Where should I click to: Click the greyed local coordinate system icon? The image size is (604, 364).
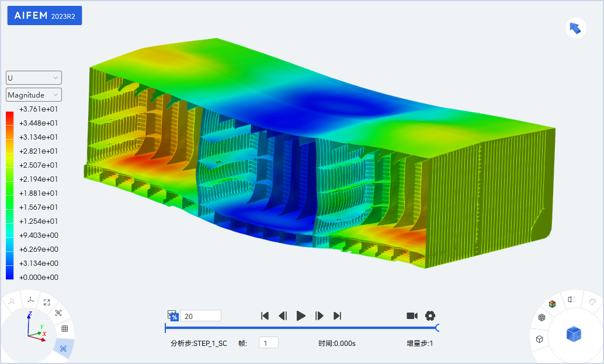[x=12, y=301]
